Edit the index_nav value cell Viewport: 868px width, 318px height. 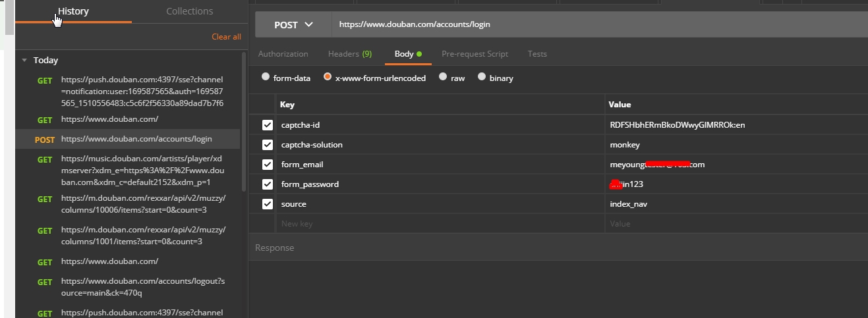[736, 204]
